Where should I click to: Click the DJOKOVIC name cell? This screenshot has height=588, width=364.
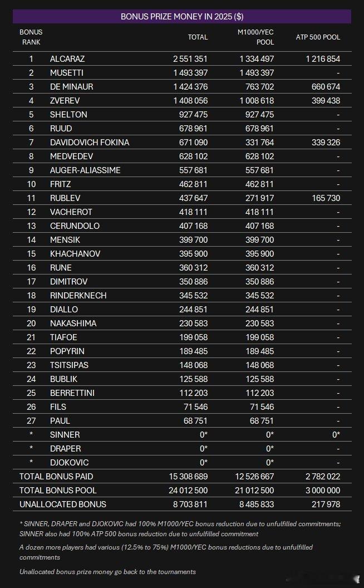(69, 462)
